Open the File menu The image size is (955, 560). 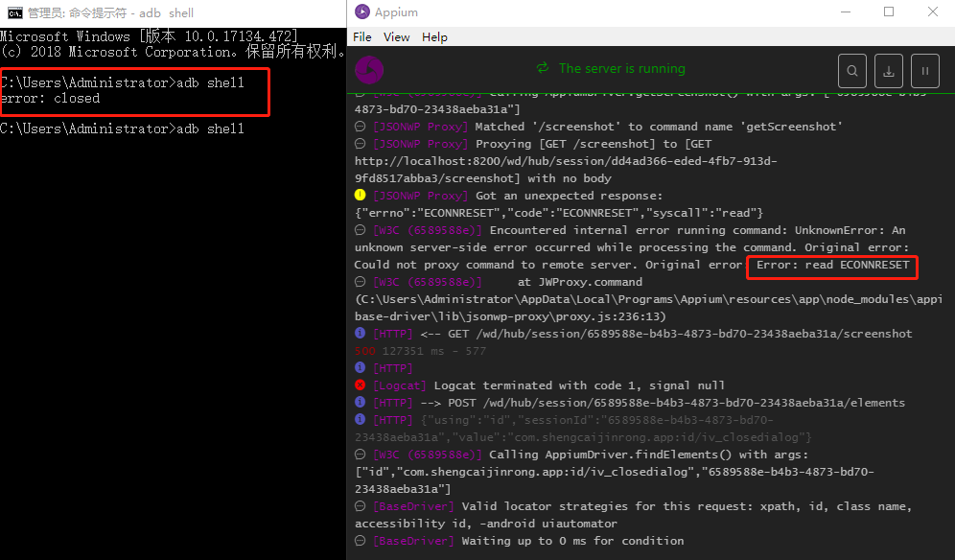tap(361, 36)
